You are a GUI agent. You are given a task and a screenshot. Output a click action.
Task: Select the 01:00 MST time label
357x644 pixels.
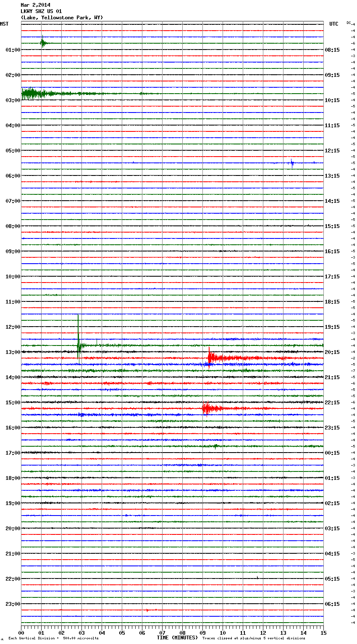click(13, 50)
